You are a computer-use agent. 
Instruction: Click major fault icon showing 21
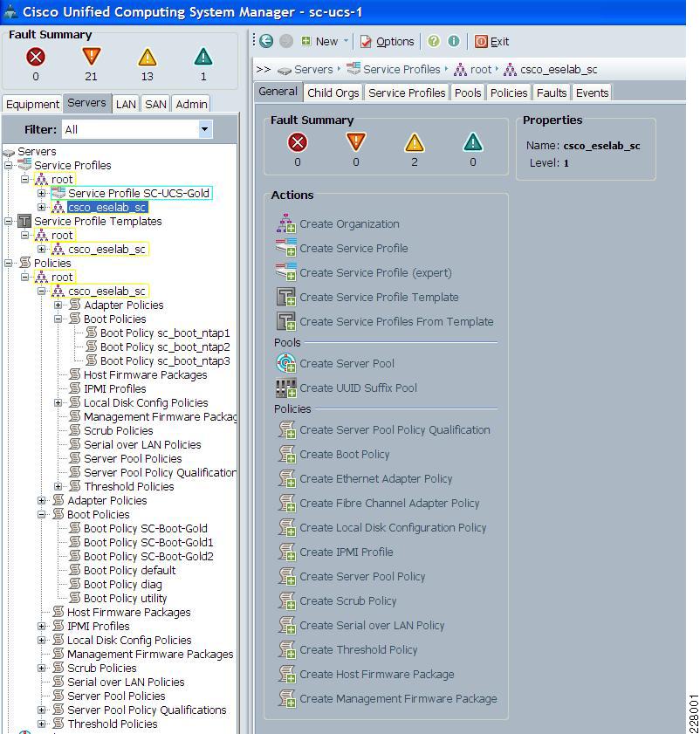tap(92, 56)
